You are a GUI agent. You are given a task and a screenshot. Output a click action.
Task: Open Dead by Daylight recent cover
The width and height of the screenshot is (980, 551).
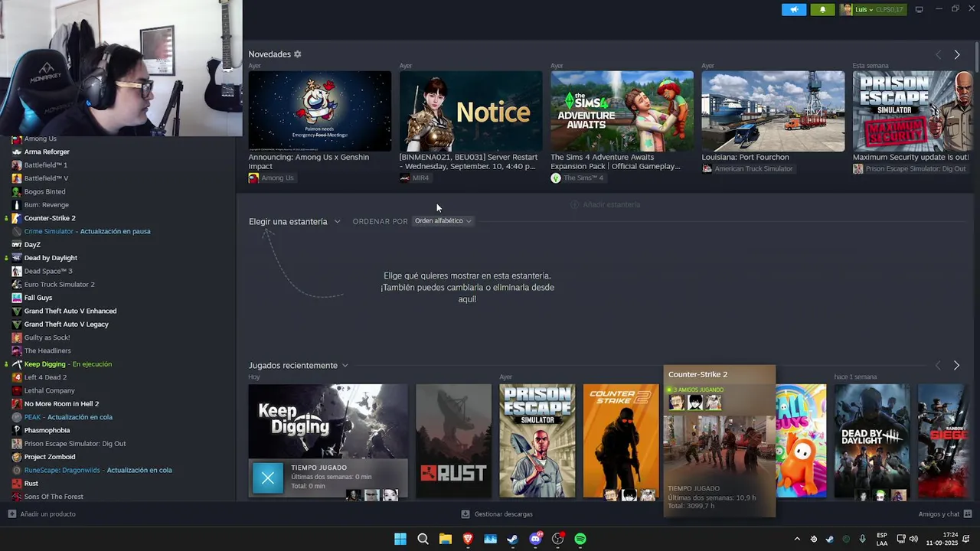point(872,441)
